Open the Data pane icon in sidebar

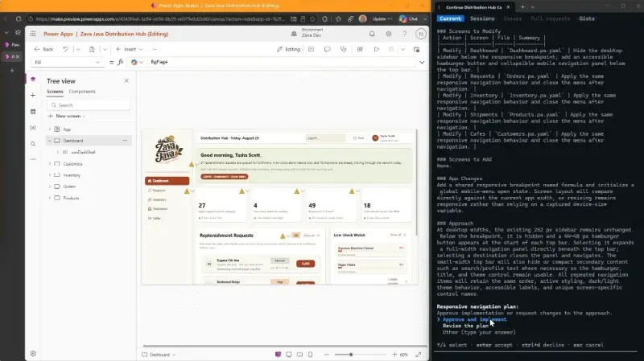(x=33, y=112)
